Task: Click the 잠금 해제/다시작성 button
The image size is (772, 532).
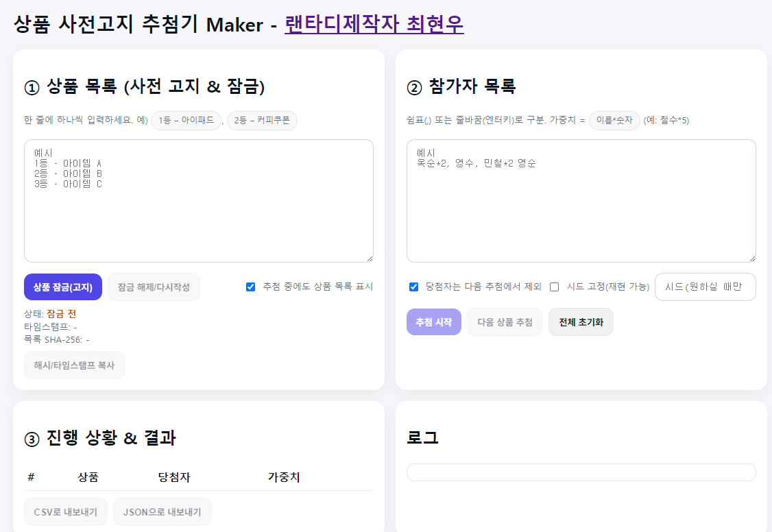Action: tap(154, 287)
